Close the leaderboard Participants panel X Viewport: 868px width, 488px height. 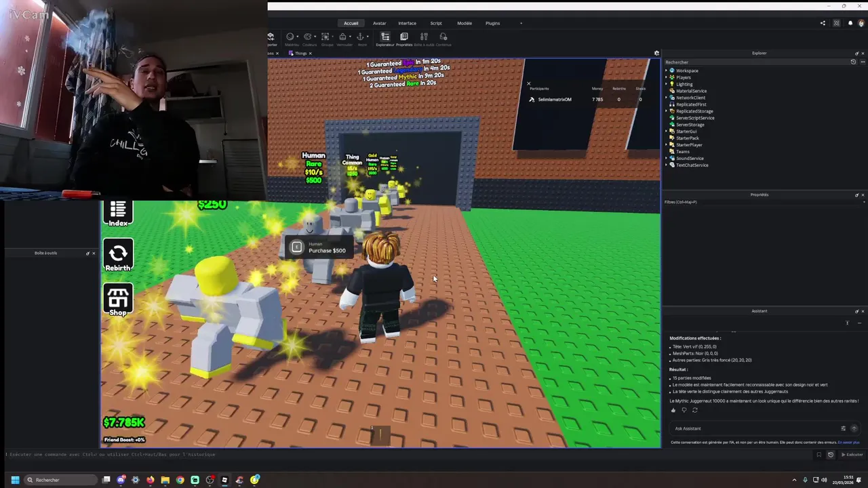tap(528, 83)
